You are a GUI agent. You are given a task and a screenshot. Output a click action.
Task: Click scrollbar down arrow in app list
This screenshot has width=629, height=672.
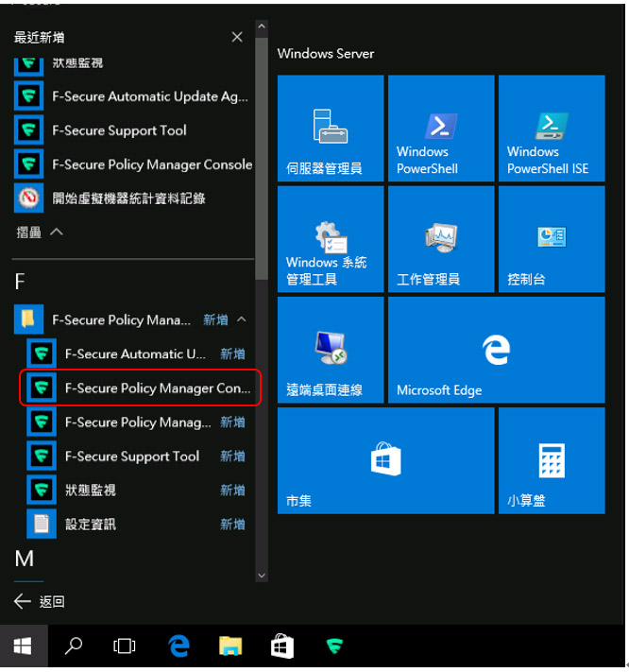(262, 576)
